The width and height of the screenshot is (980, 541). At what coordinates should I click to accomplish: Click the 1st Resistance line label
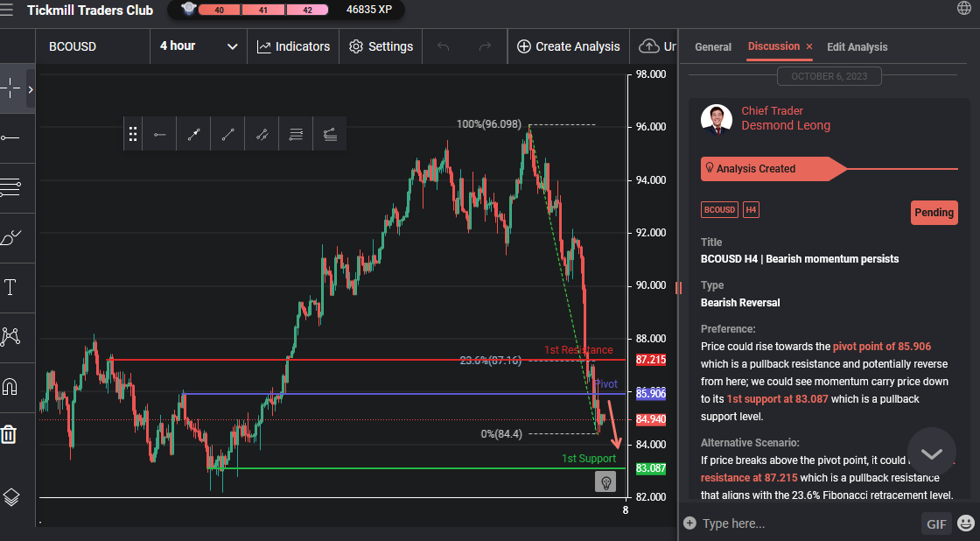pos(578,349)
